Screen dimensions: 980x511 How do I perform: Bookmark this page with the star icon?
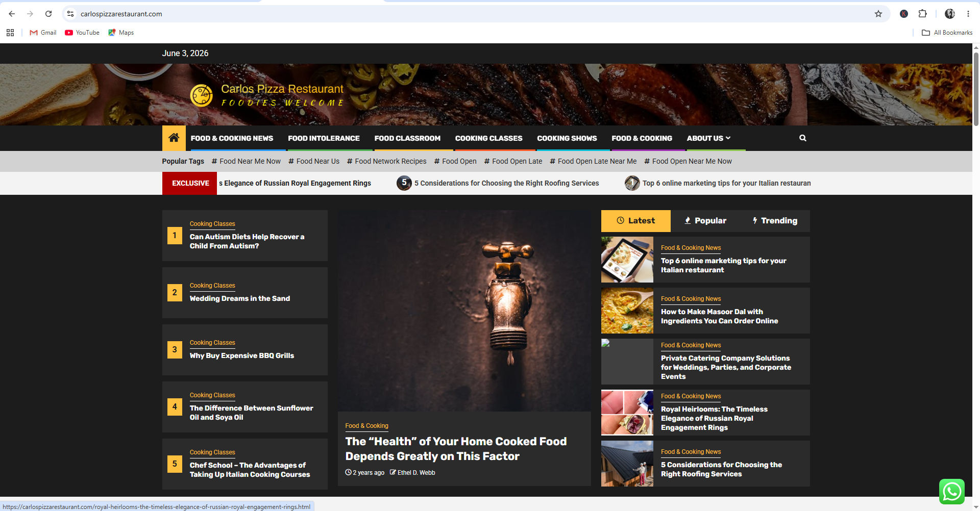(x=878, y=14)
